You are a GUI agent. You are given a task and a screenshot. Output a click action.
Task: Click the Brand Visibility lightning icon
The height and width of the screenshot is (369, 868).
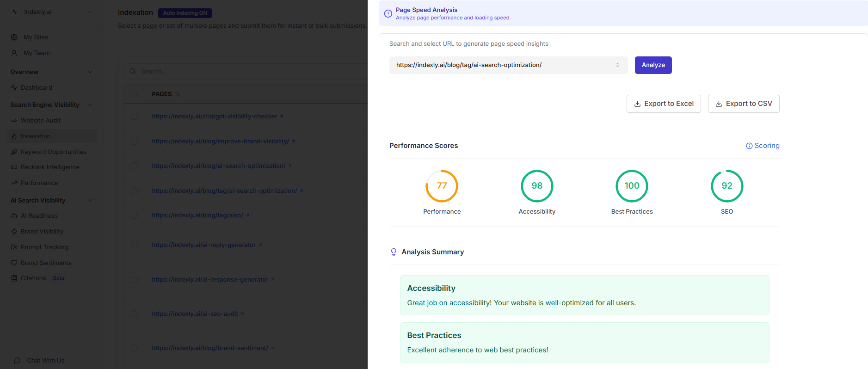tap(14, 232)
